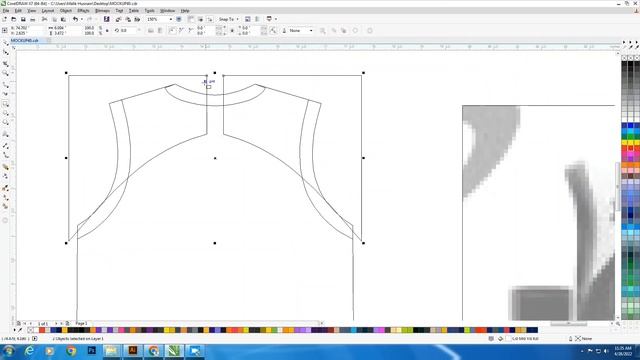Open the File menu

[x=6, y=11]
